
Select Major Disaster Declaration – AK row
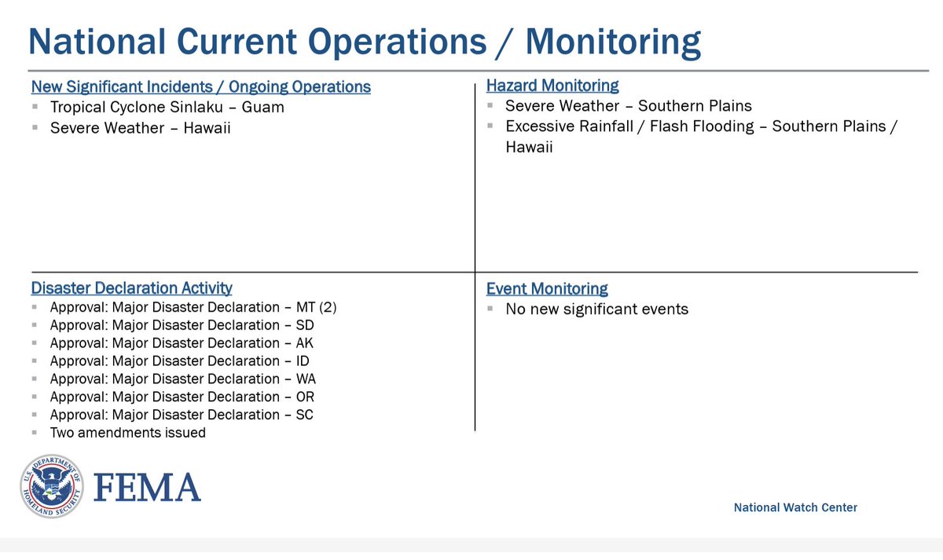(182, 343)
